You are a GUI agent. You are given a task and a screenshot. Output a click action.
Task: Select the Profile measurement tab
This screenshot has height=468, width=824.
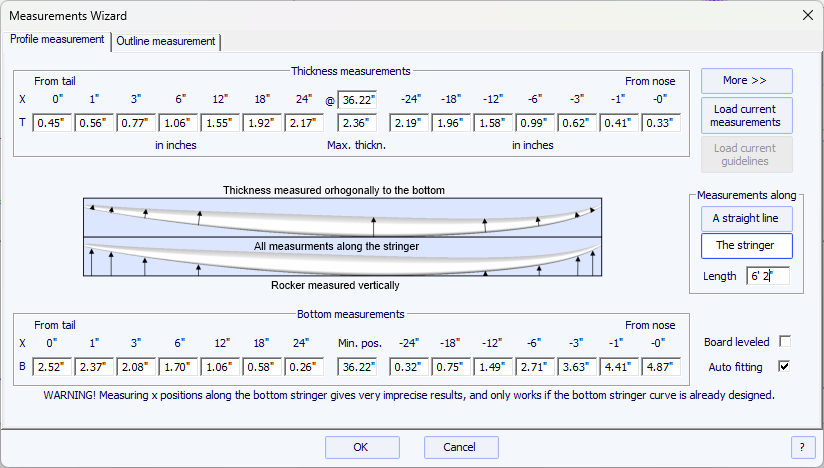(x=57, y=40)
